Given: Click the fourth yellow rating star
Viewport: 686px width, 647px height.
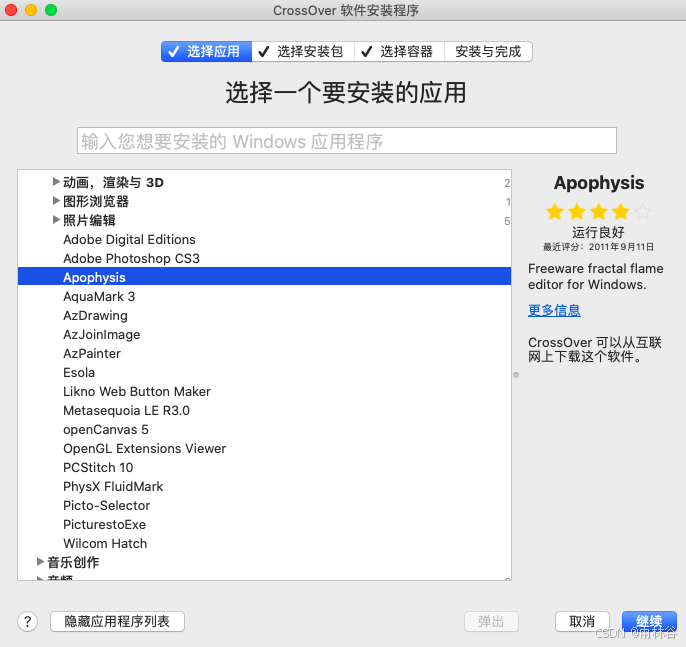Looking at the screenshot, I should tap(620, 212).
